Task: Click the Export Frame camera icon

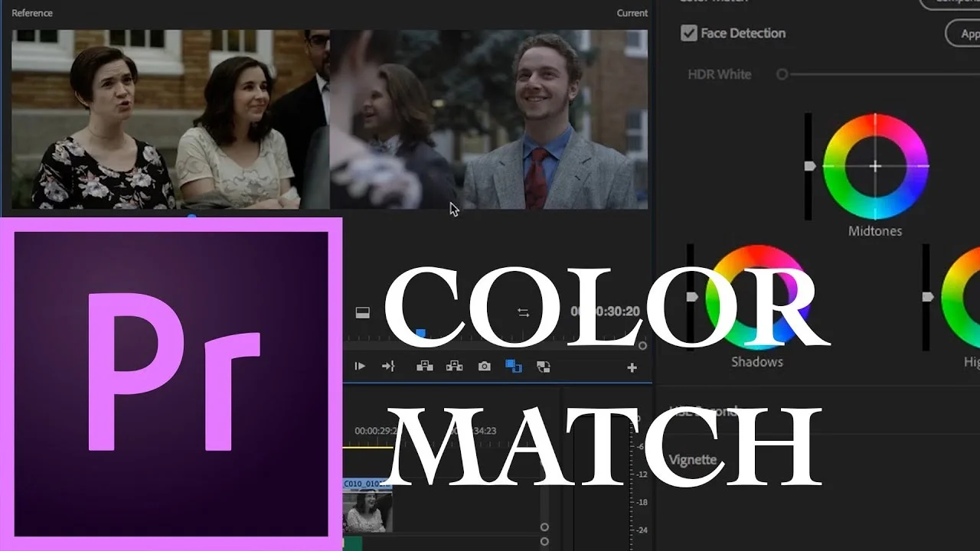Action: point(484,367)
